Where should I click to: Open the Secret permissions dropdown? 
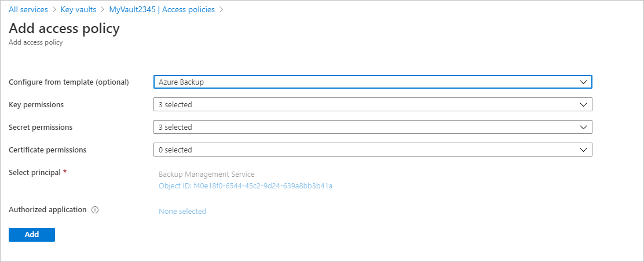click(372, 127)
